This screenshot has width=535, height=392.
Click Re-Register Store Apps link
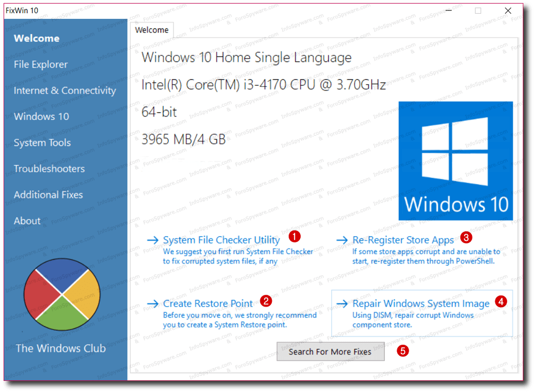[x=403, y=240]
